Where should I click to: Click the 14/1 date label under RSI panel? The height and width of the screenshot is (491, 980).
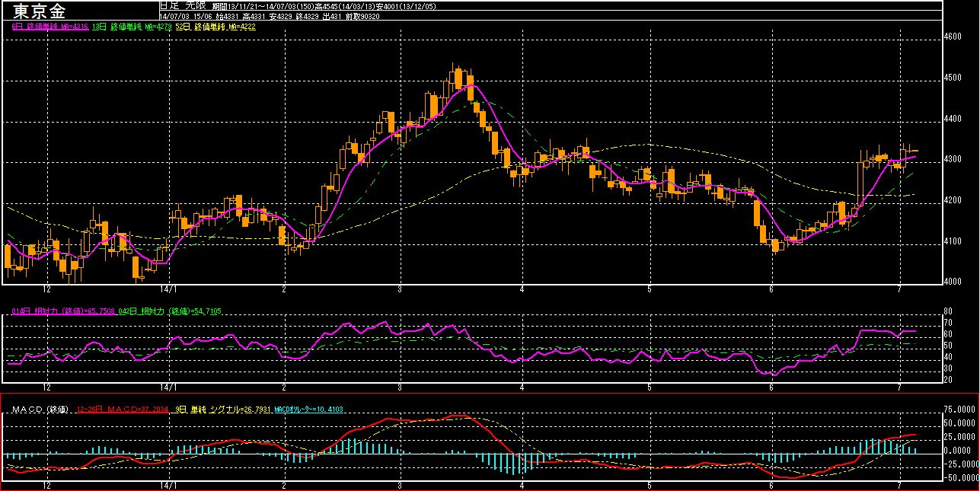coord(168,387)
